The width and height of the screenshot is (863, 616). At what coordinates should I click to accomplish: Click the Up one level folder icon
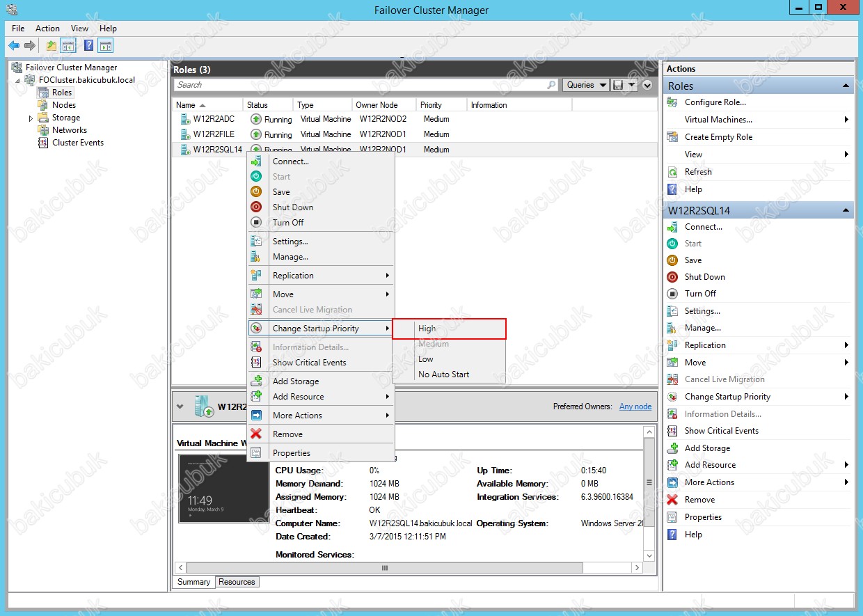click(51, 46)
